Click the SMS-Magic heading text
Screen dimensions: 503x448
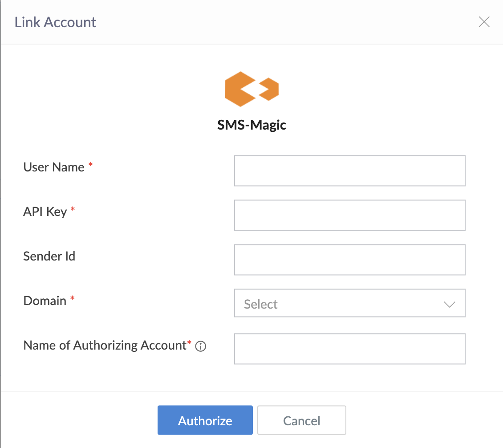[251, 125]
